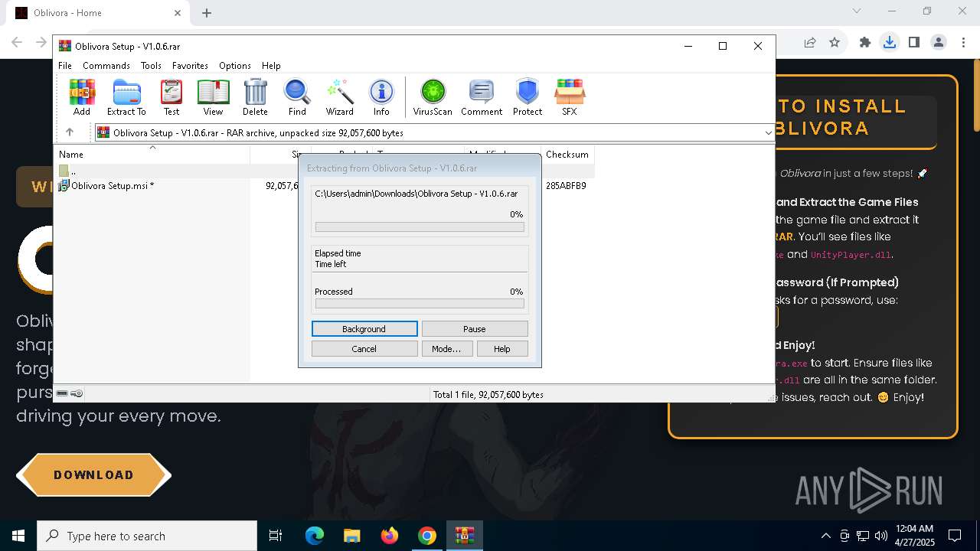
Task: Open Chrome tab search chevron
Action: (857, 11)
